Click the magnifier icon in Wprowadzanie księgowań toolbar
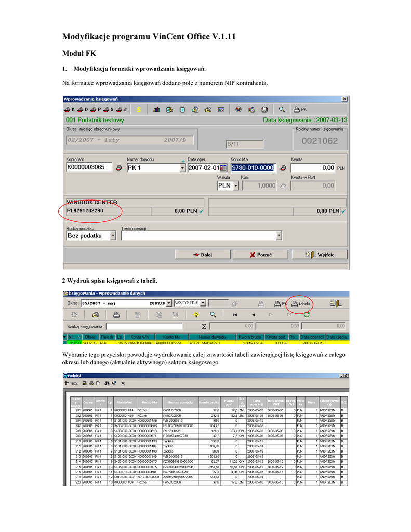This screenshot has height=532, width=411. pos(282,110)
